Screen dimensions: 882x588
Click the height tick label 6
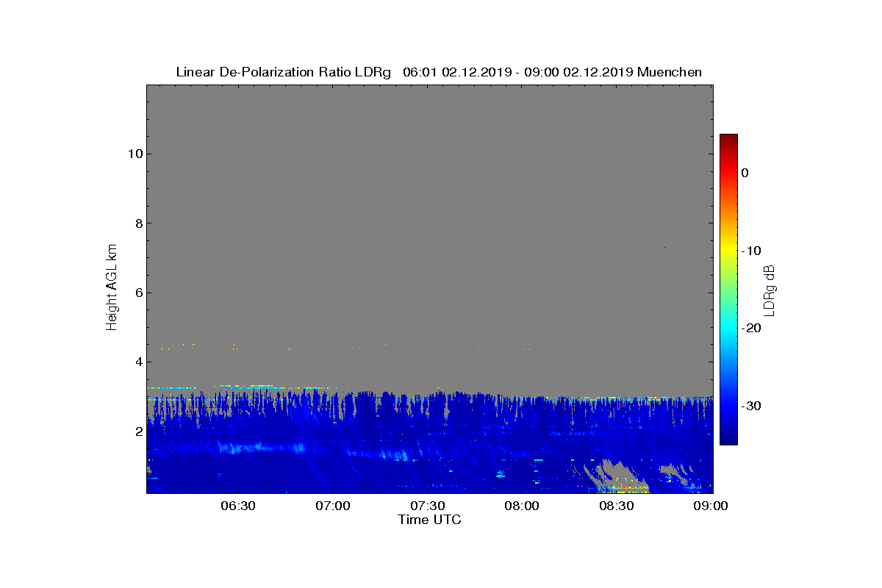point(138,293)
